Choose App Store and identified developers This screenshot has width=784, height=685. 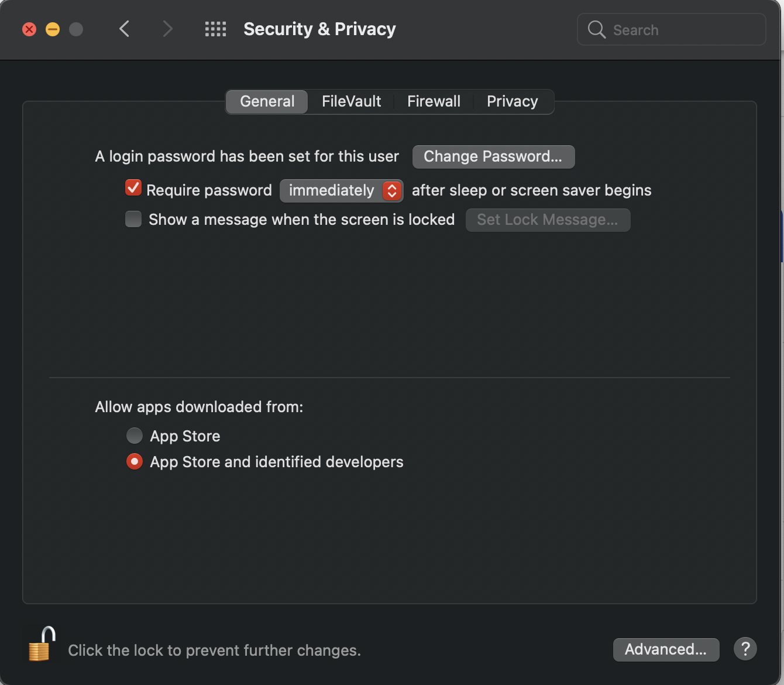(135, 462)
